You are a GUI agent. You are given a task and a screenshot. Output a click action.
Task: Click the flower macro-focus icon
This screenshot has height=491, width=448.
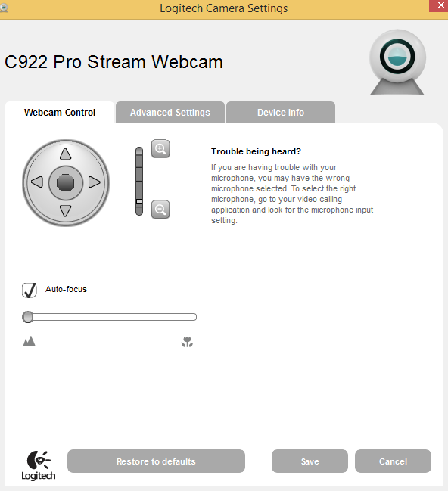tap(188, 342)
